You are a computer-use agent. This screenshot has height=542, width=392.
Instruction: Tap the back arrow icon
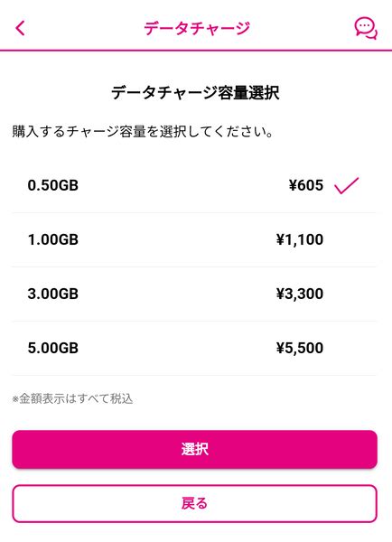pos(21,28)
